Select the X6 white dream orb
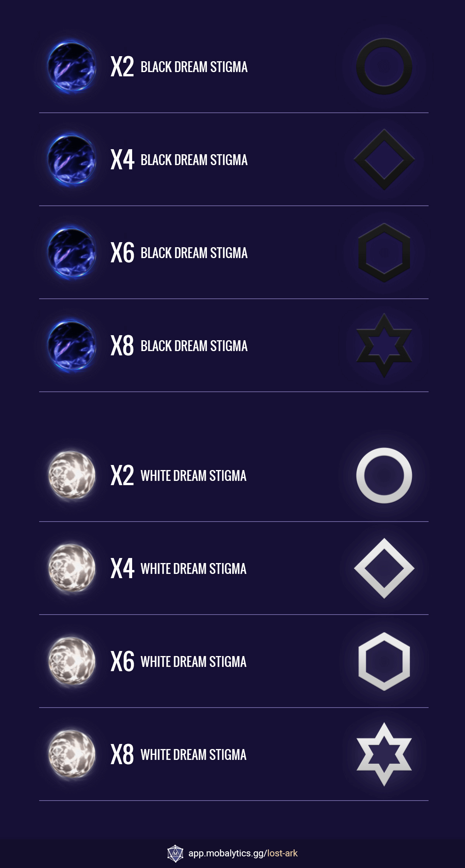Image resolution: width=465 pixels, height=868 pixels. coord(72,661)
